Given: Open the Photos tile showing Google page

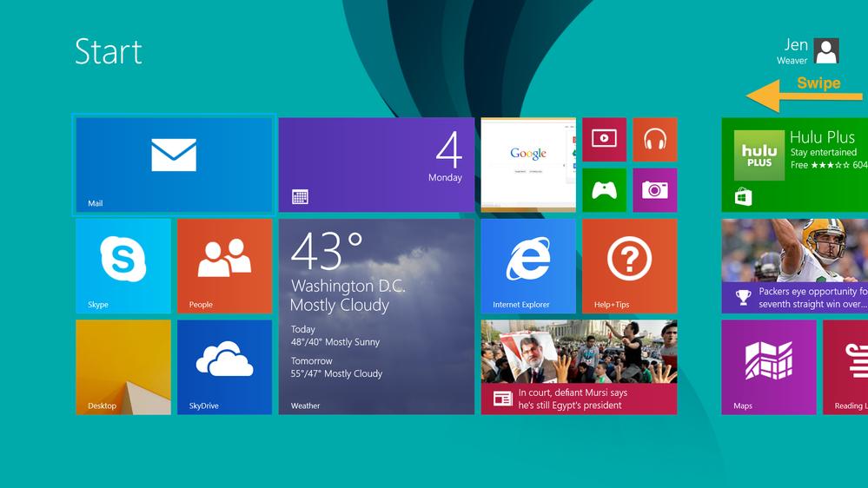Looking at the screenshot, I should 528,165.
